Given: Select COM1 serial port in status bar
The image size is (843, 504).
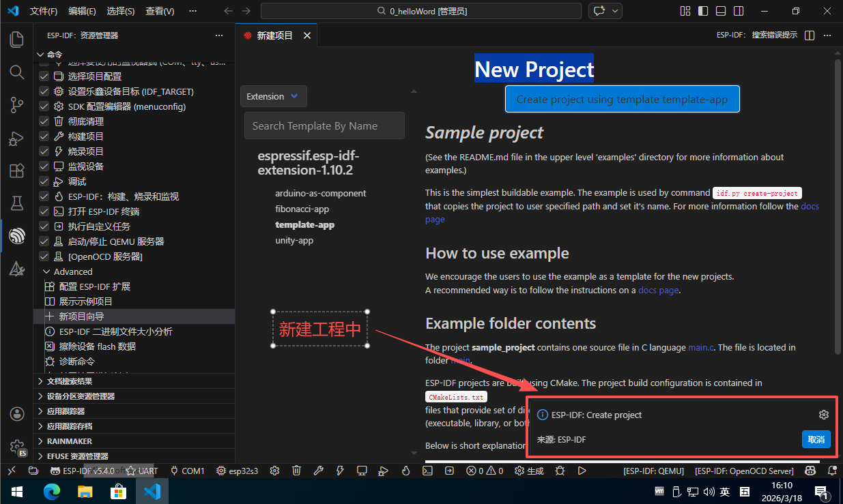Looking at the screenshot, I should tap(187, 471).
